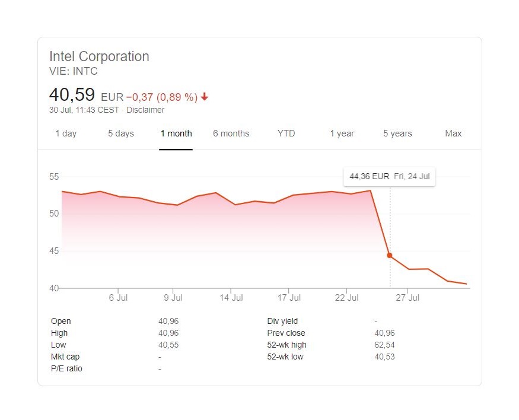The height and width of the screenshot is (420, 519).
Task: Click the Intel Corporation title
Action: 99,56
